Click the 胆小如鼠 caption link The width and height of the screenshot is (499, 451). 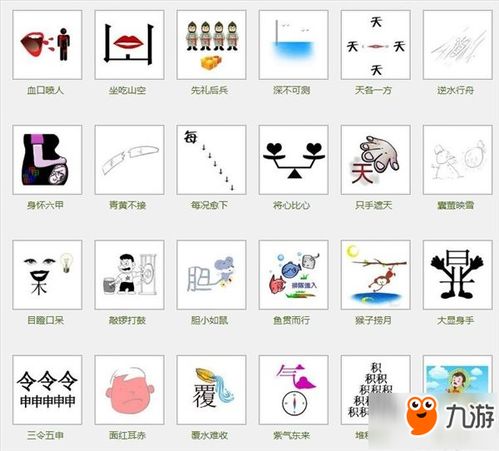209,320
